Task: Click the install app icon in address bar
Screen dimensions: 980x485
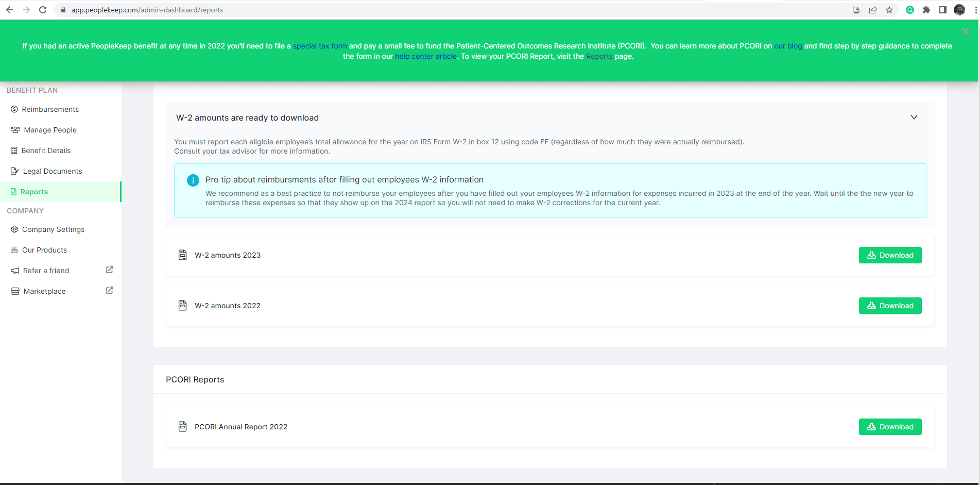Action: coord(856,10)
